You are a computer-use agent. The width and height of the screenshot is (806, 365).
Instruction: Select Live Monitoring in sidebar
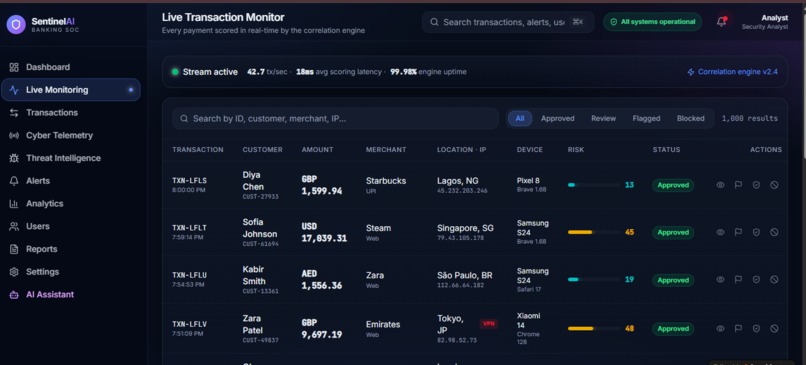71,90
